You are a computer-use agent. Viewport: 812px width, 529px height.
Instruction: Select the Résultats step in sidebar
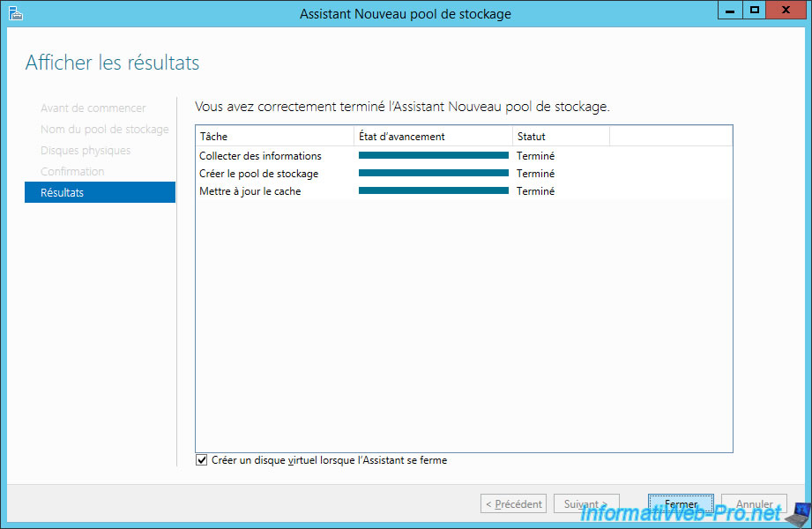(100, 192)
